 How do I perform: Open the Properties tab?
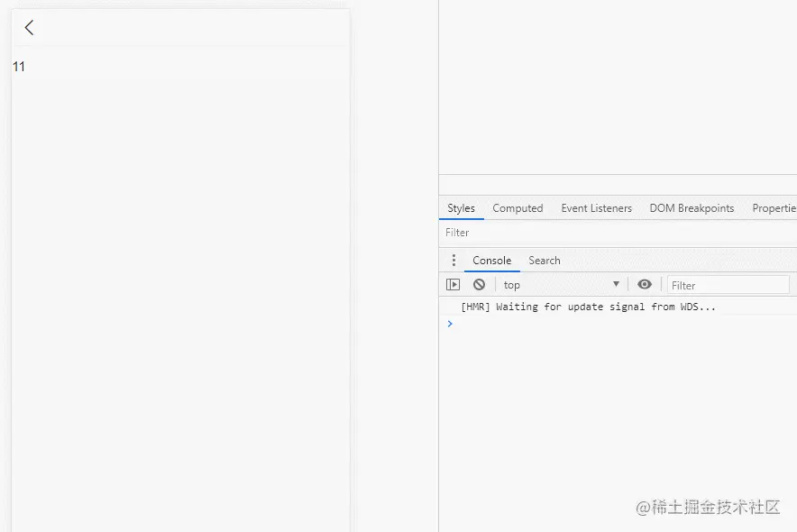click(774, 207)
